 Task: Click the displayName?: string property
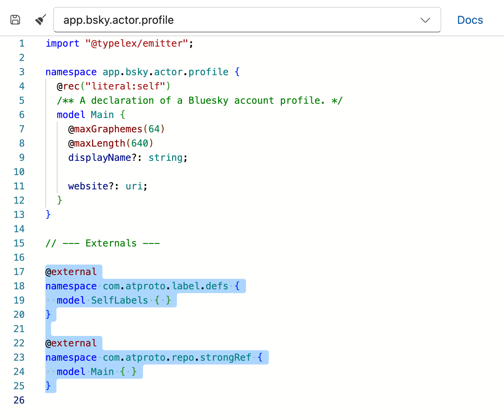[128, 158]
